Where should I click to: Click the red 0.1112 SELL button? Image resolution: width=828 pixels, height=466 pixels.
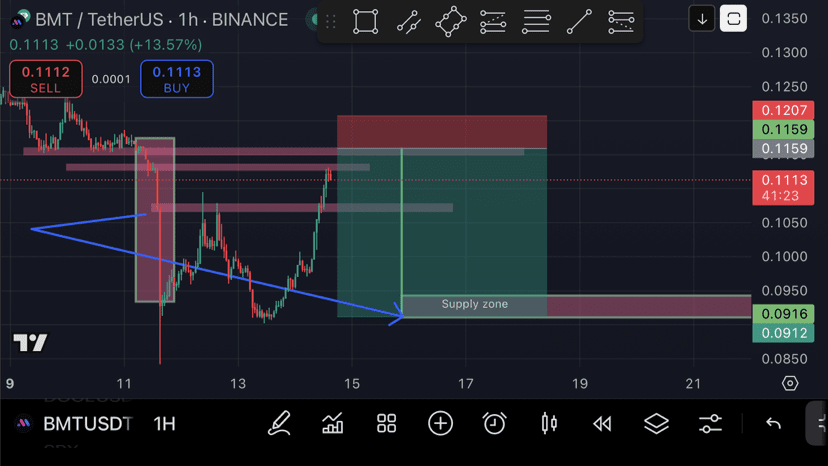click(x=46, y=79)
